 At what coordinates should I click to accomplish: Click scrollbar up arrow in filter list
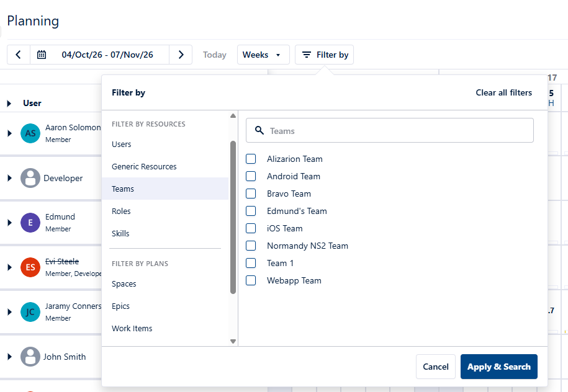click(233, 116)
